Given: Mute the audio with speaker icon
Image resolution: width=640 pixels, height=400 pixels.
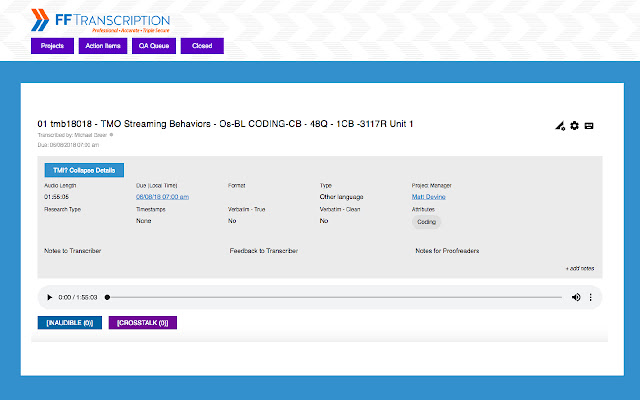Looking at the screenshot, I should (576, 297).
